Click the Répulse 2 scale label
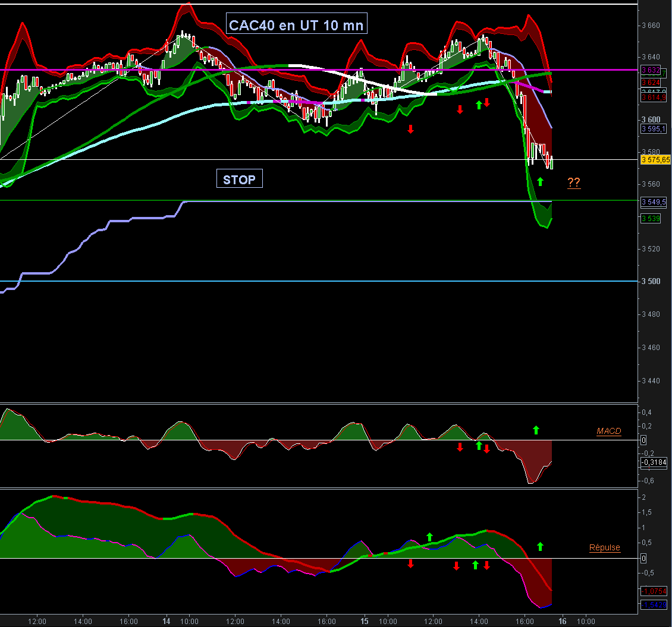The width and height of the screenshot is (672, 627). click(x=643, y=497)
